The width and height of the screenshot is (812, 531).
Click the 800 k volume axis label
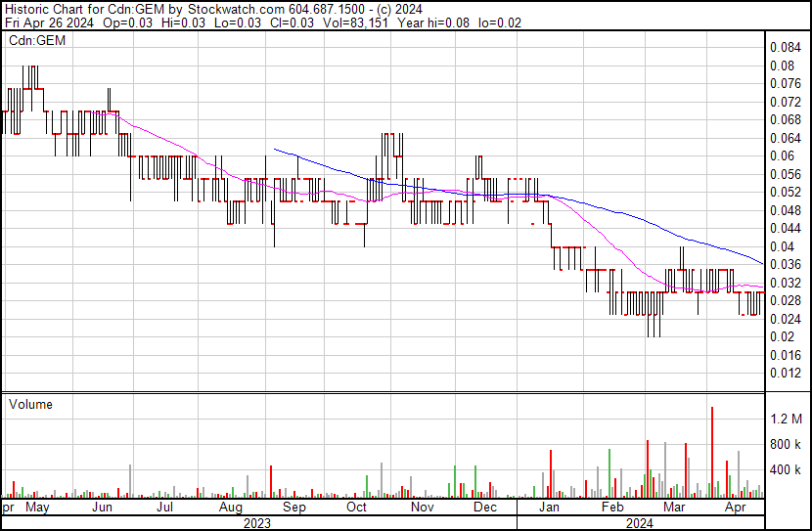pos(785,444)
